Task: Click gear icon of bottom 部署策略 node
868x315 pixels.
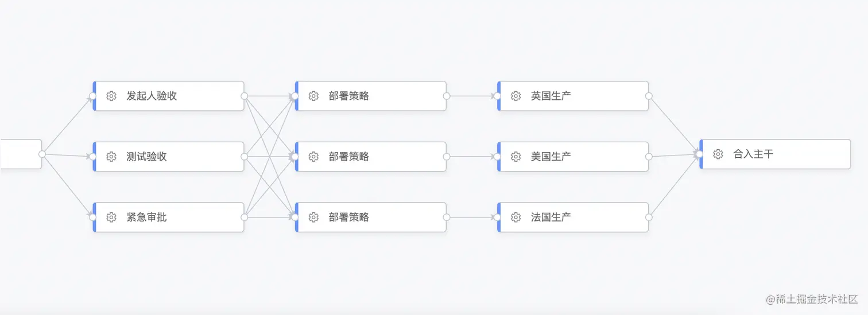Action: pos(313,217)
